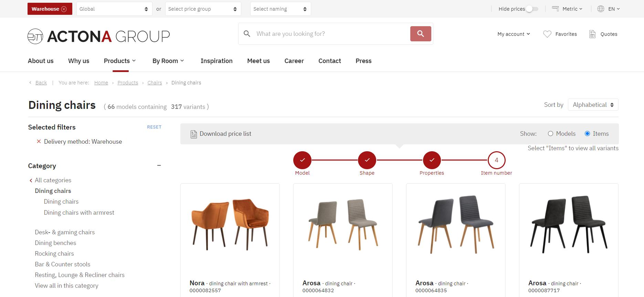Click the Back link in the breadcrumb

click(x=41, y=83)
